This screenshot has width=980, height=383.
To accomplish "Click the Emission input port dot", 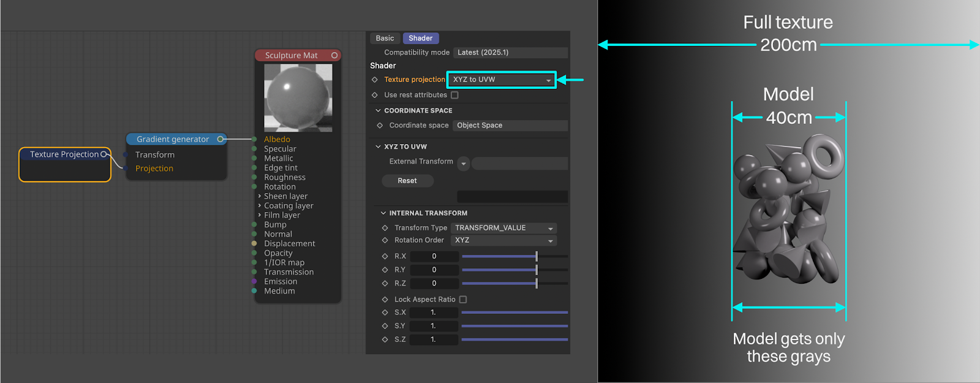I will [254, 281].
